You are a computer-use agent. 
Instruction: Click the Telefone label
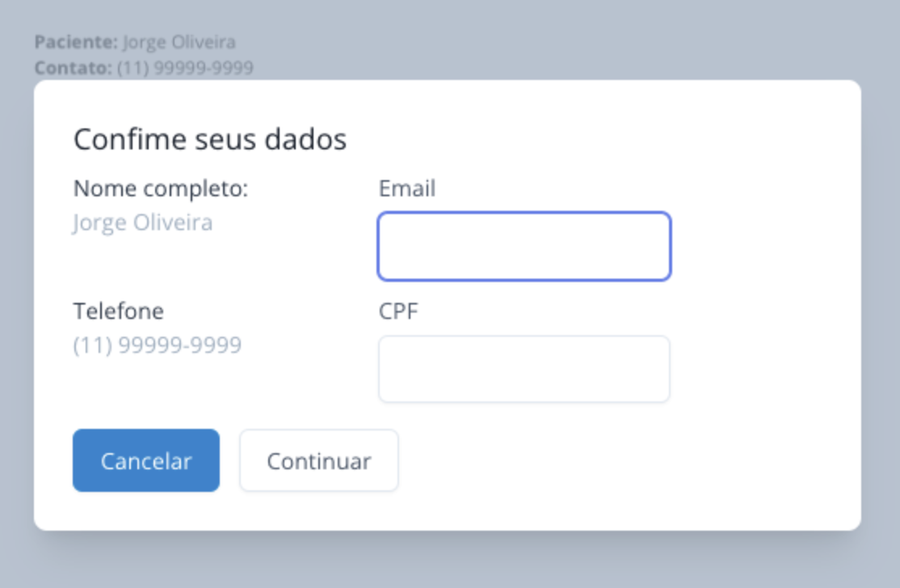[x=118, y=312]
